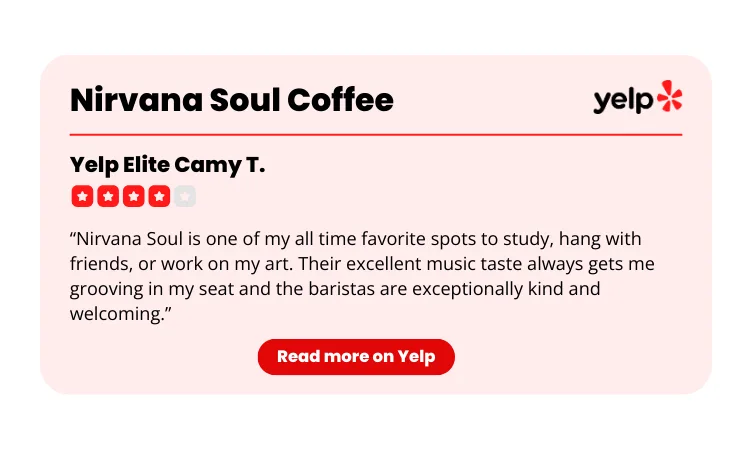This screenshot has width=752, height=452.
Task: Click the Yelp Elite Camy T. name
Action: (x=167, y=165)
